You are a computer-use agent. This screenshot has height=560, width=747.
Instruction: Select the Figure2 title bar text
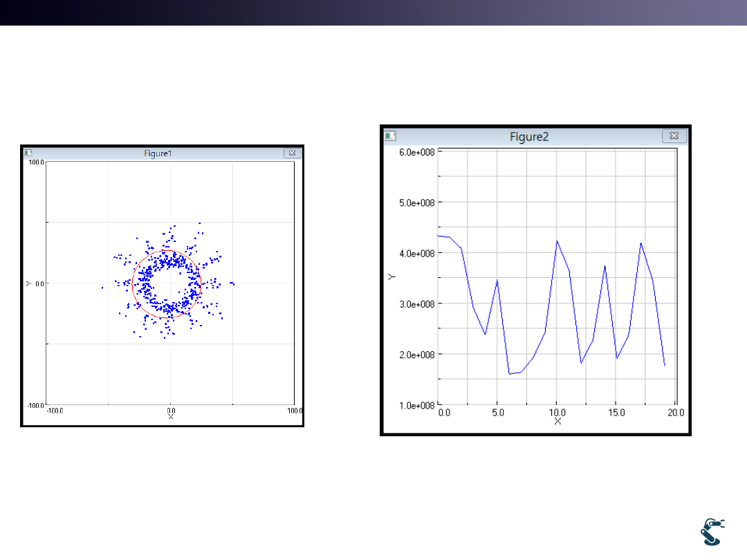tap(529, 137)
